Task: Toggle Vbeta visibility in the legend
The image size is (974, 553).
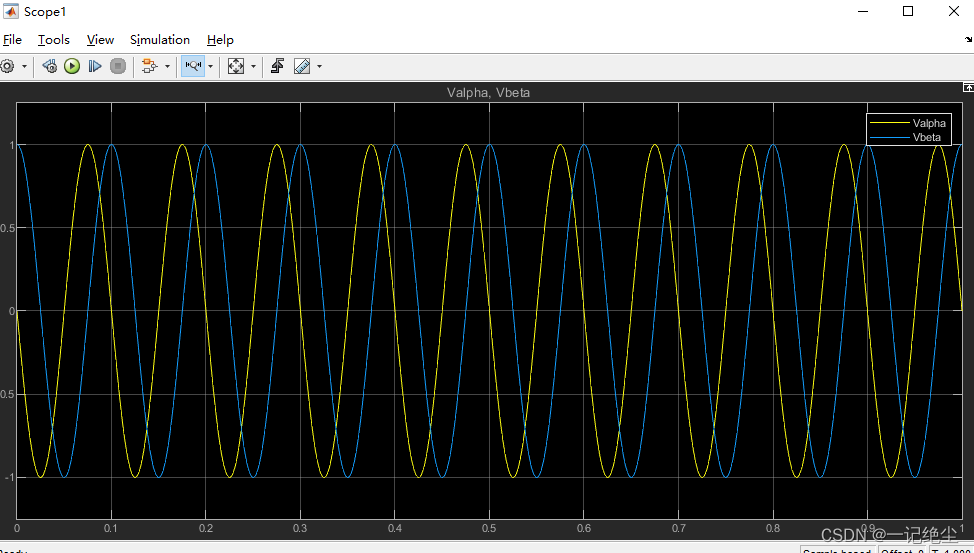Action: 908,137
